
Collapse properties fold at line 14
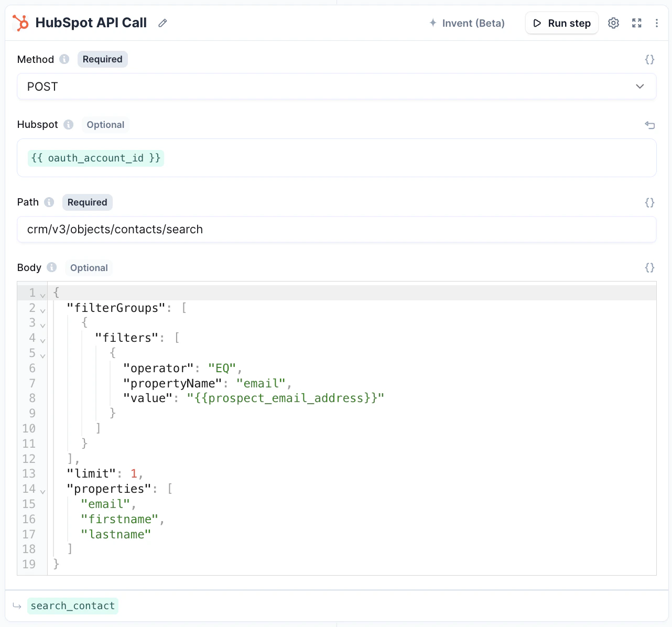pyautogui.click(x=43, y=492)
